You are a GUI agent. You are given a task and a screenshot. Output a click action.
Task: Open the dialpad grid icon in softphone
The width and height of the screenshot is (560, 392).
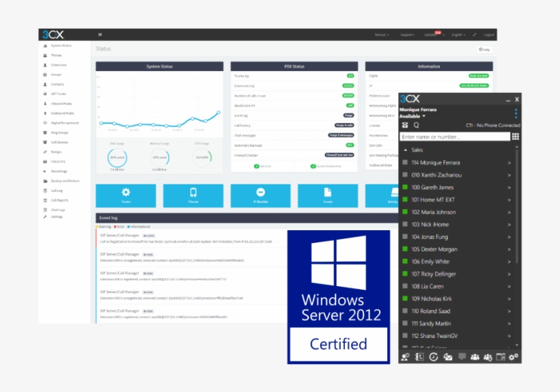pos(516,137)
